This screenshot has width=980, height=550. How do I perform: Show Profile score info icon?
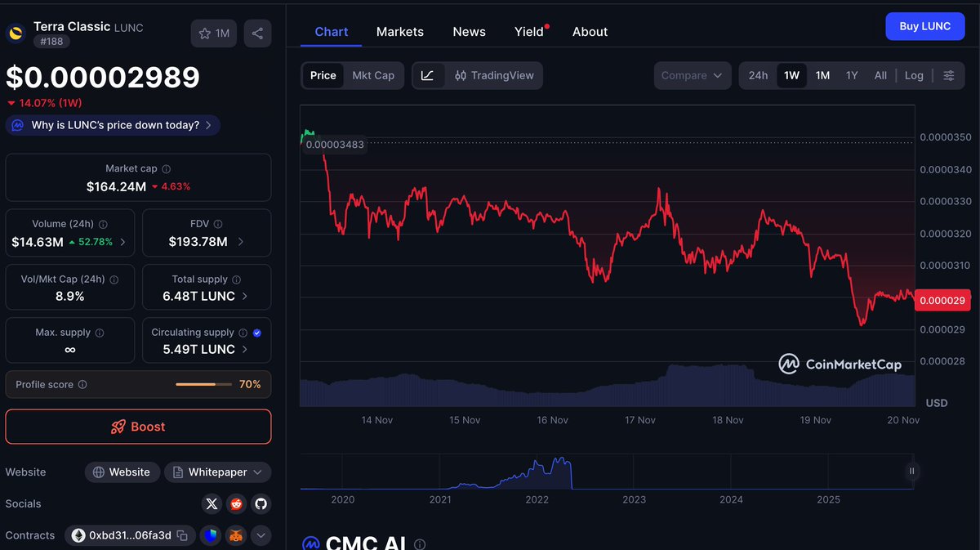[82, 384]
